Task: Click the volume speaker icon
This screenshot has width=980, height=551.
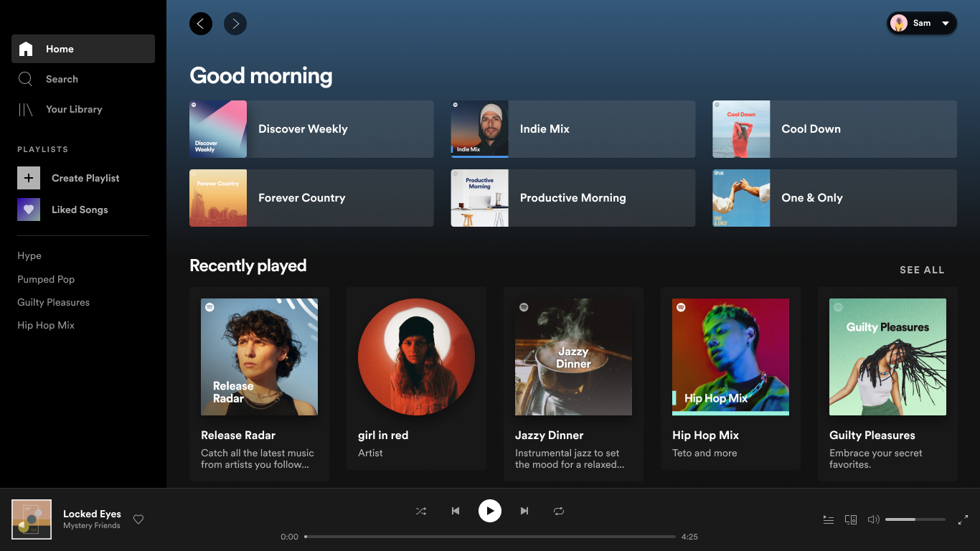Action: coord(873,519)
